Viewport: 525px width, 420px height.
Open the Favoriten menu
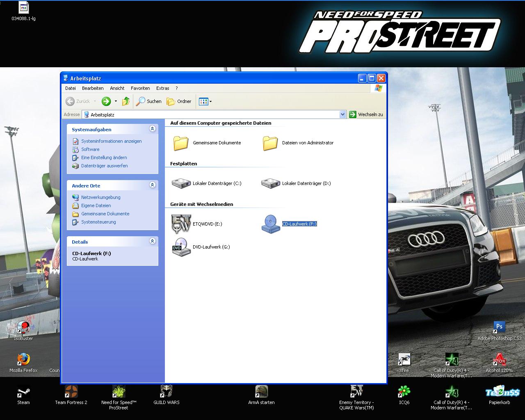(140, 88)
